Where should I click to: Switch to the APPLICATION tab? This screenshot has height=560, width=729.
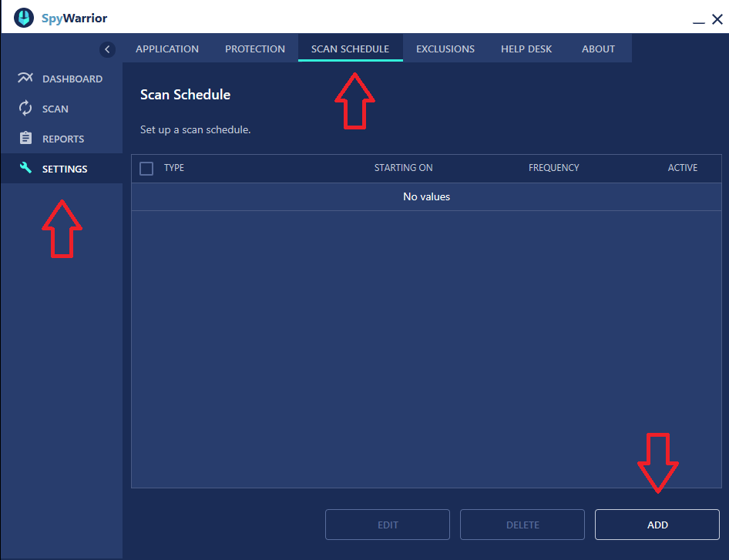[x=167, y=49]
